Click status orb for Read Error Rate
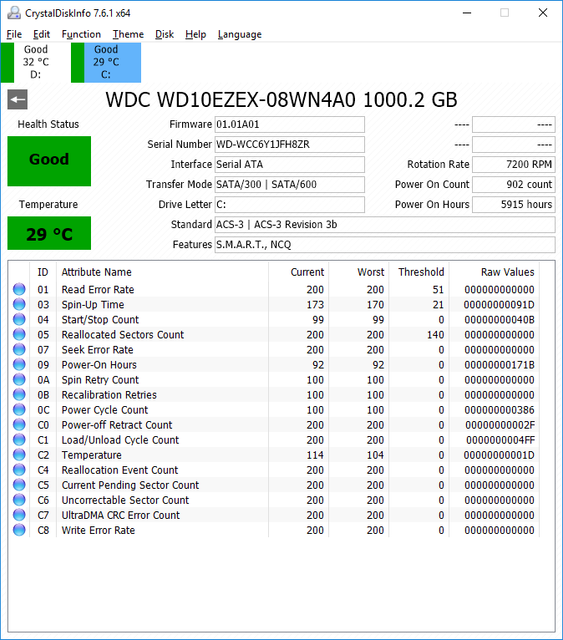Viewport: 563px width, 640px height. click(19, 289)
